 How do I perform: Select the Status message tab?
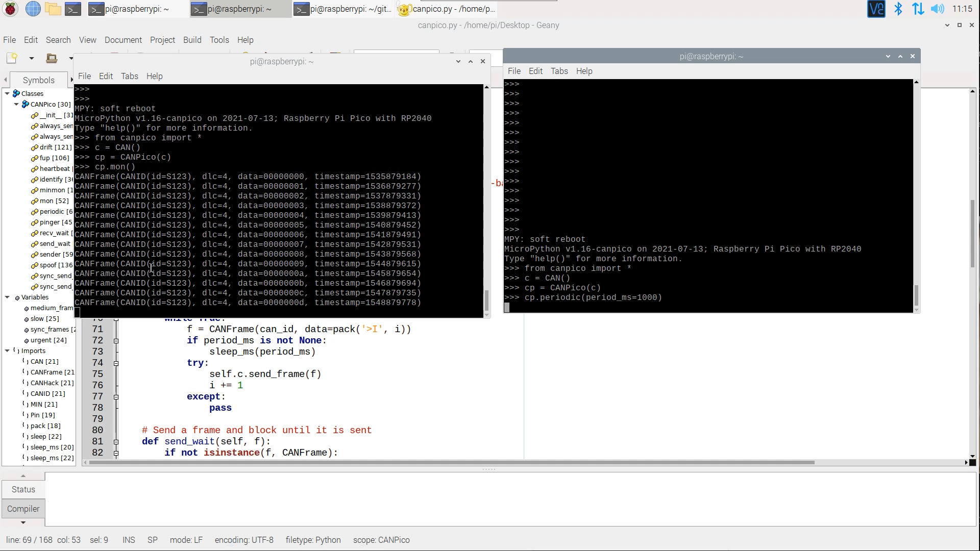point(23,489)
